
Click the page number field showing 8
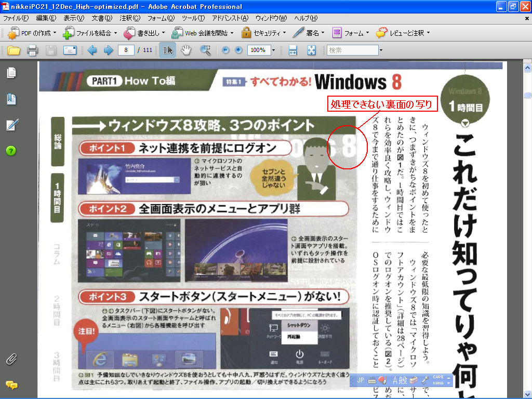(126, 50)
